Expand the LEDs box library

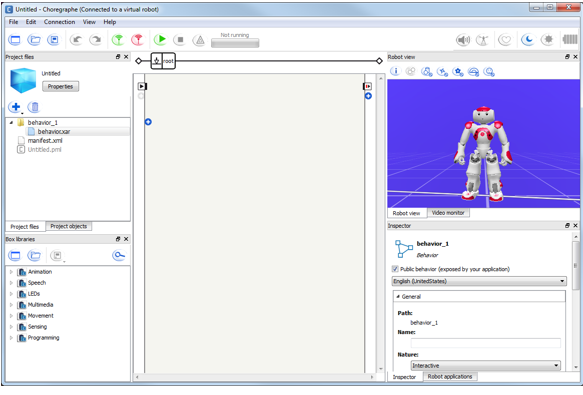(x=11, y=294)
